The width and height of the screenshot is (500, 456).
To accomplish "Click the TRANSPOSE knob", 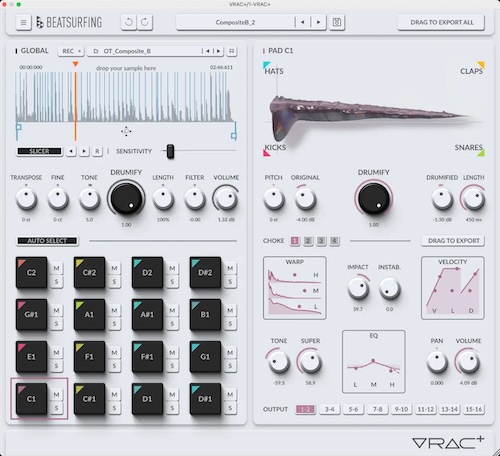I will 26,199.
